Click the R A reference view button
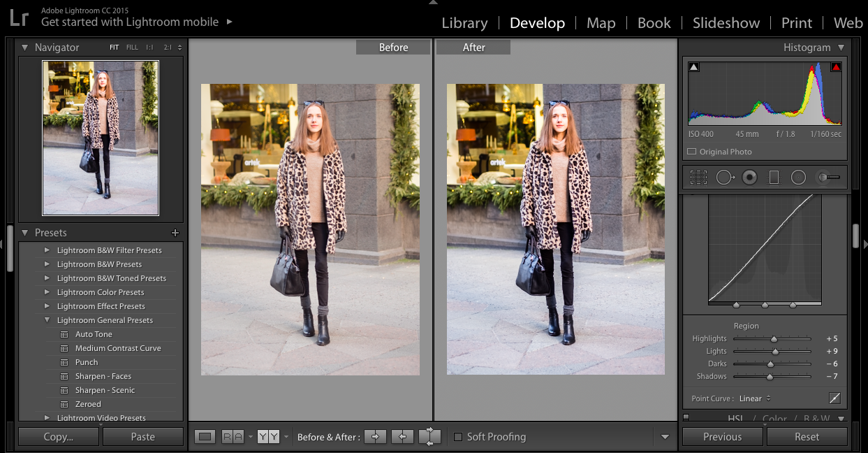Viewport: 868px width, 453px height. click(x=233, y=437)
